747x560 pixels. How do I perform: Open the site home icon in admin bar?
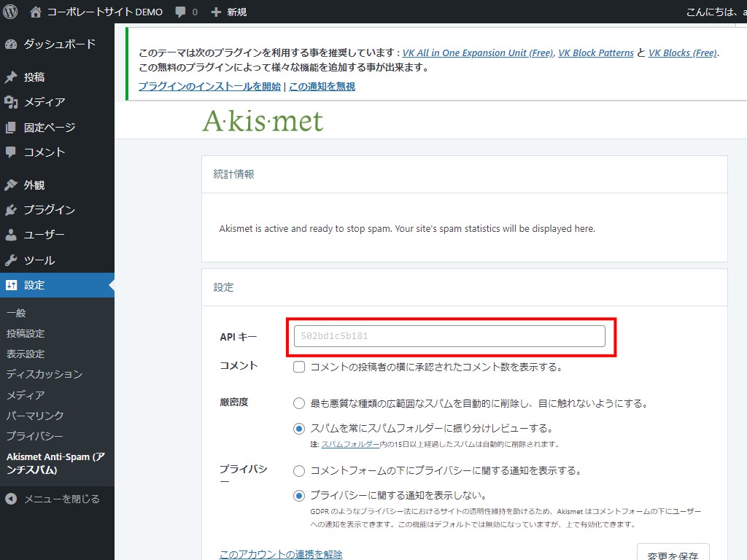point(36,12)
